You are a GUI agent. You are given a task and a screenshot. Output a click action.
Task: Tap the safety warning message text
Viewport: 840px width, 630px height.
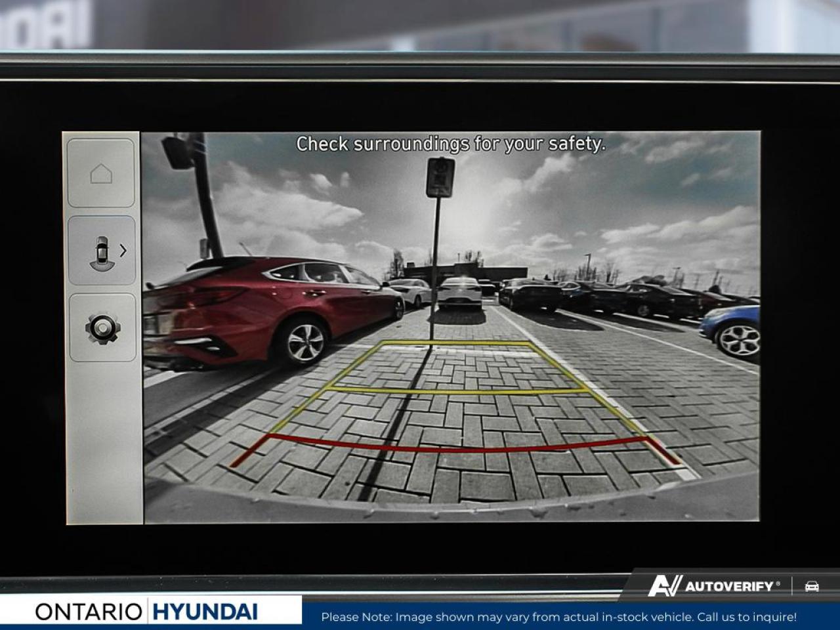coord(453,145)
